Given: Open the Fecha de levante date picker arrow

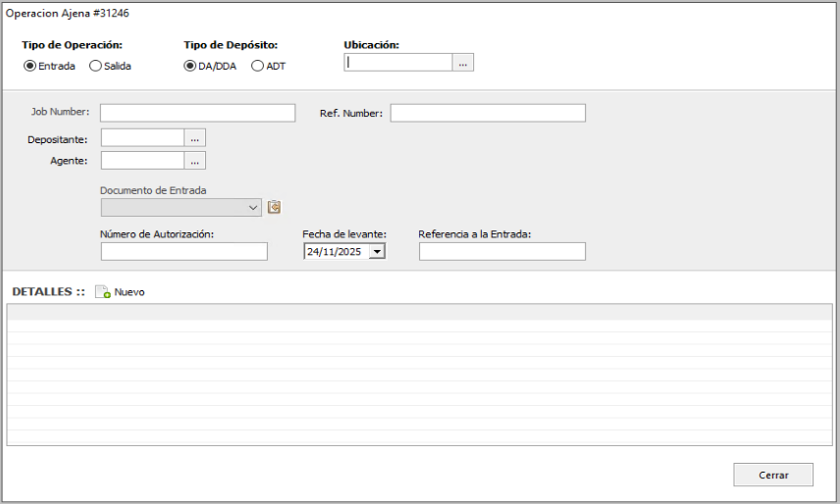Looking at the screenshot, I should click(x=376, y=252).
